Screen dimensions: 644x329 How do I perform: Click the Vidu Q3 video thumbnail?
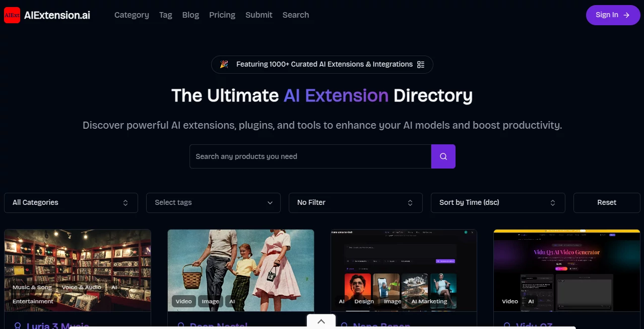point(566,270)
